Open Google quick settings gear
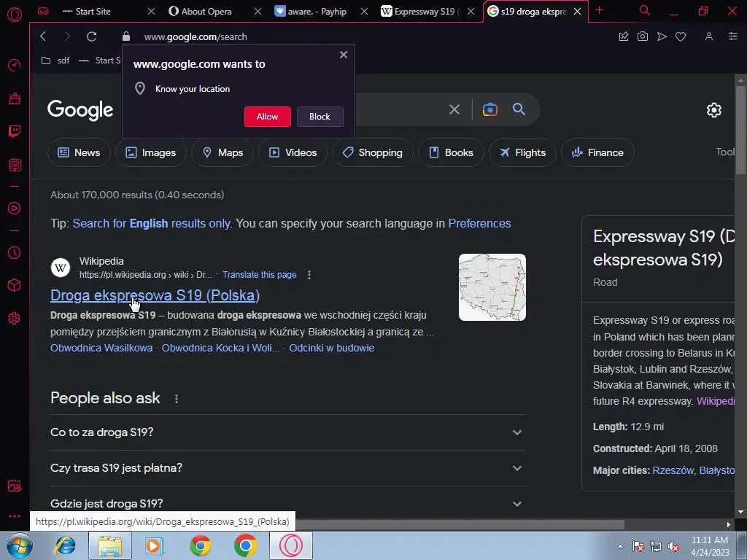 coord(713,110)
